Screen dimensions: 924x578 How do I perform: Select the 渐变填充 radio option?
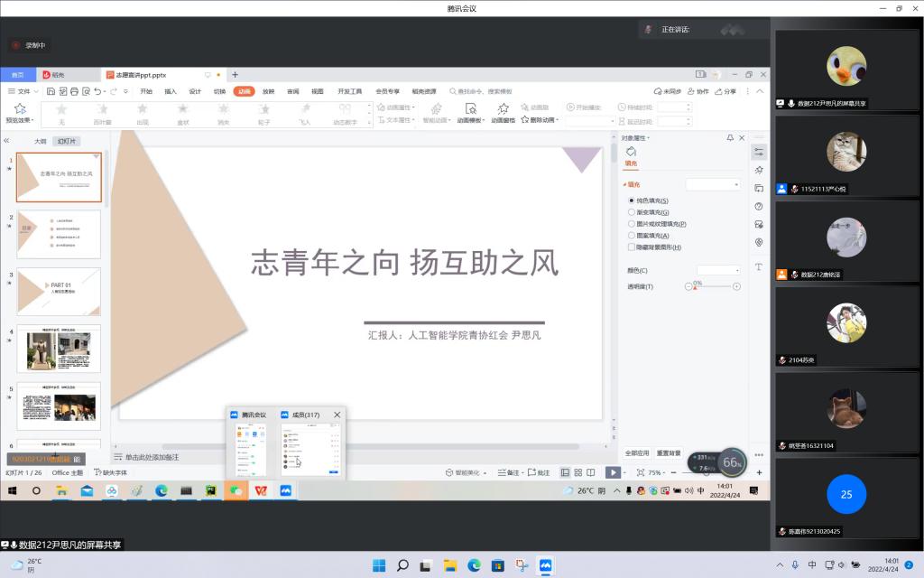click(x=632, y=212)
